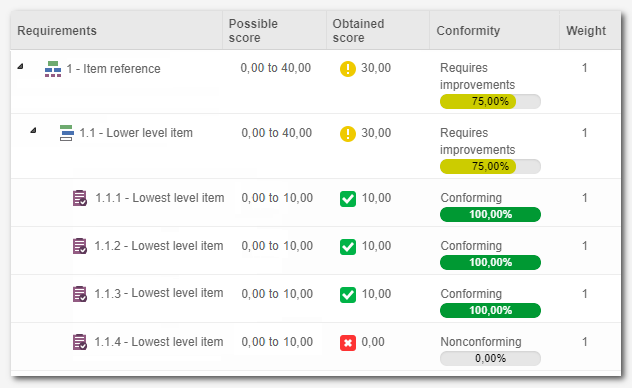Click 75,00% progress bar of Item reference

(490, 101)
